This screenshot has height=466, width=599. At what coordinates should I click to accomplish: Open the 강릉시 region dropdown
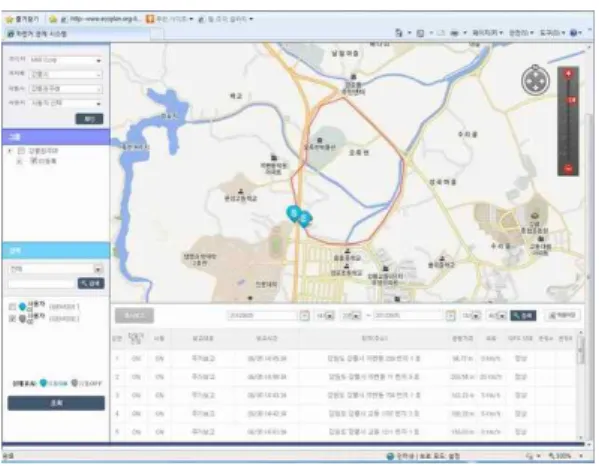pos(66,74)
